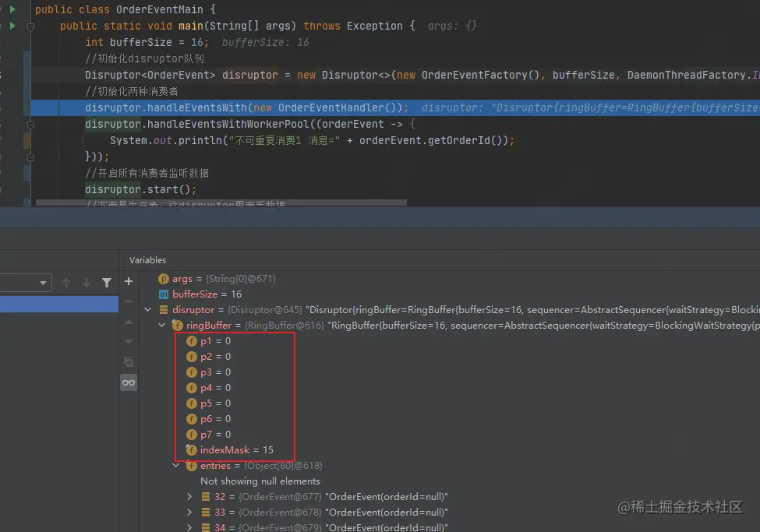Select the p1 = 0 field
This screenshot has width=760, height=532.
216,341
